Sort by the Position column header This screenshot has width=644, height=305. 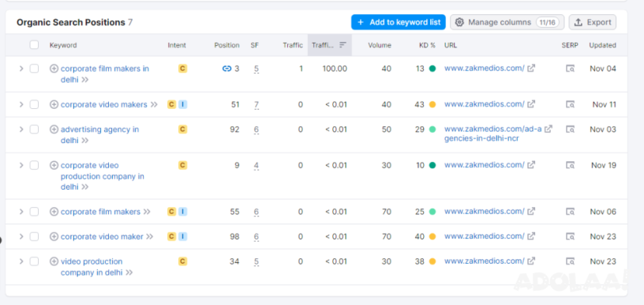tap(227, 45)
